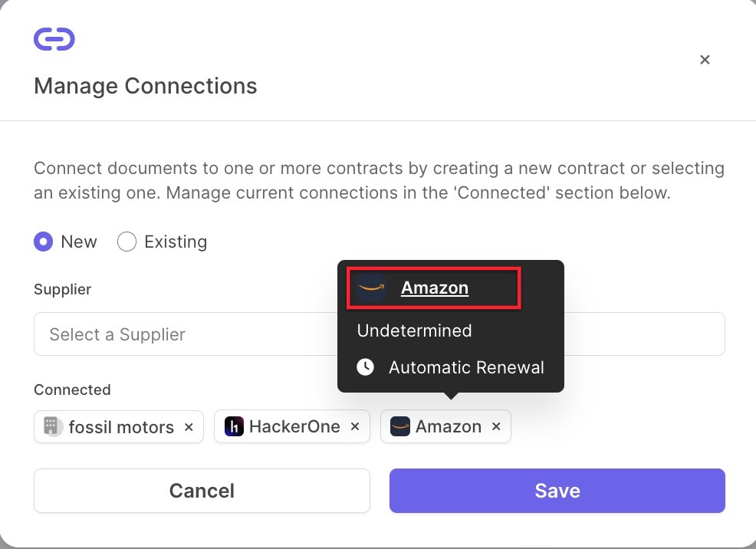Select the New radio option
Image resolution: width=756 pixels, height=549 pixels.
click(44, 242)
